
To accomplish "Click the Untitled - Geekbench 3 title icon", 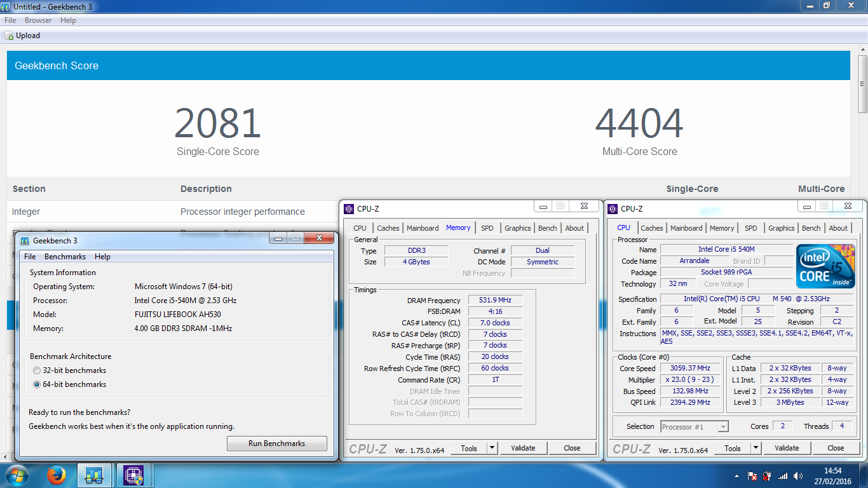I will coord(6,6).
